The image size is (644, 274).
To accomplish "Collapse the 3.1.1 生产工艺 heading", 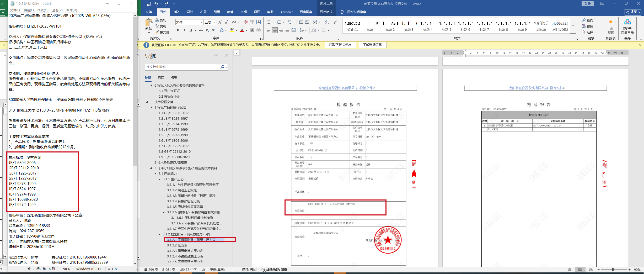I will click(x=159, y=179).
